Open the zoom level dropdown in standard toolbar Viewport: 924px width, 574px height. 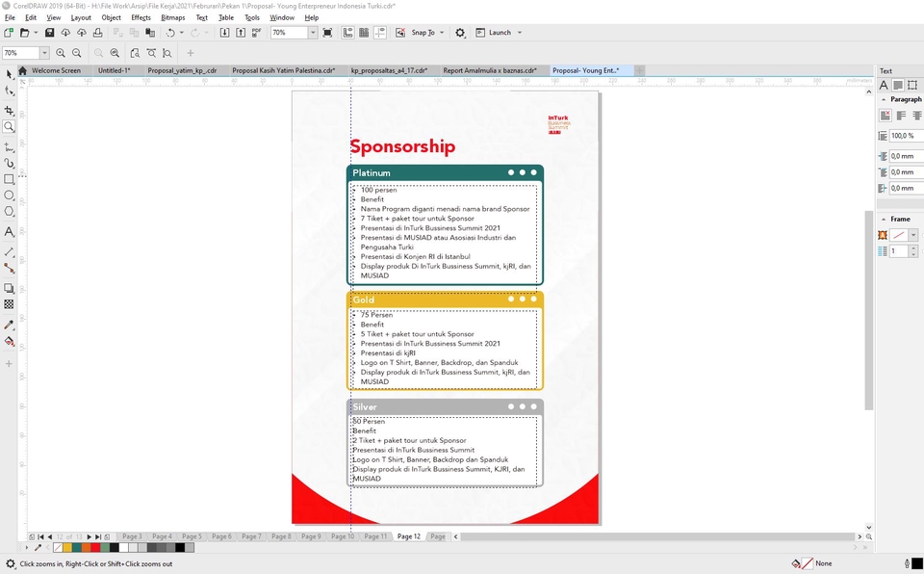[x=313, y=33]
